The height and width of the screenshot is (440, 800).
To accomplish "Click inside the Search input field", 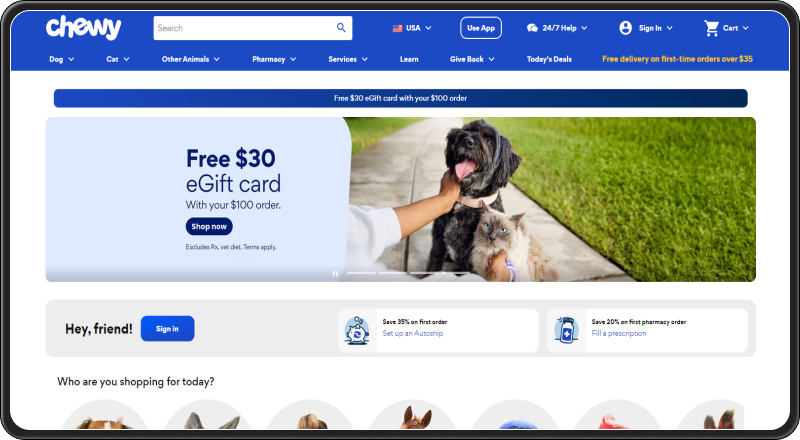I will (244, 28).
